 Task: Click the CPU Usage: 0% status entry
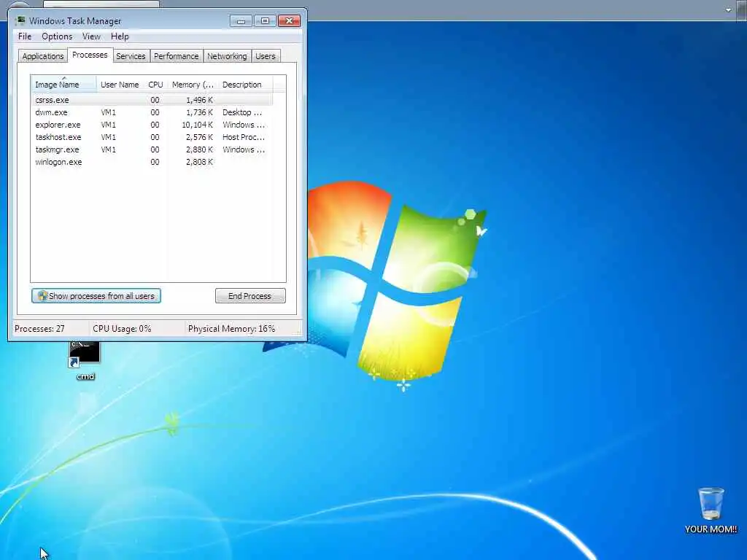122,329
